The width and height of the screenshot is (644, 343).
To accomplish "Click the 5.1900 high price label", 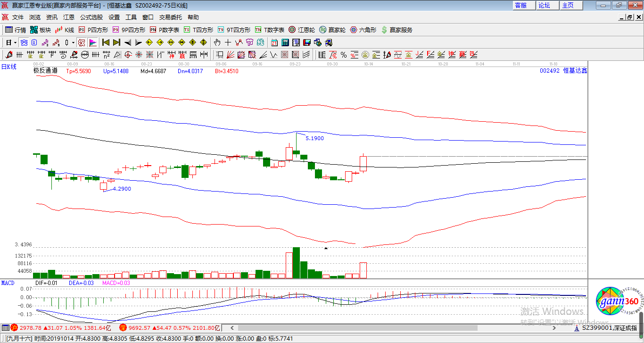I will coord(314,138).
